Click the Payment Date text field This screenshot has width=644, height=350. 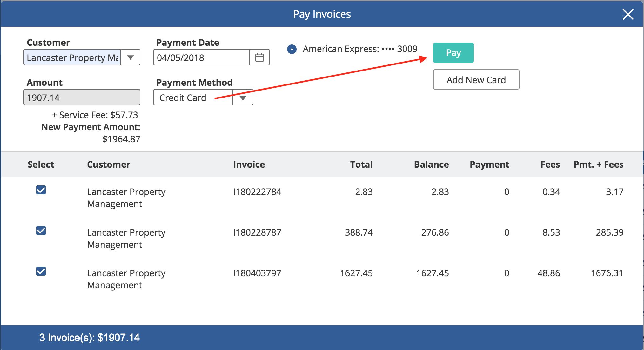pyautogui.click(x=201, y=57)
